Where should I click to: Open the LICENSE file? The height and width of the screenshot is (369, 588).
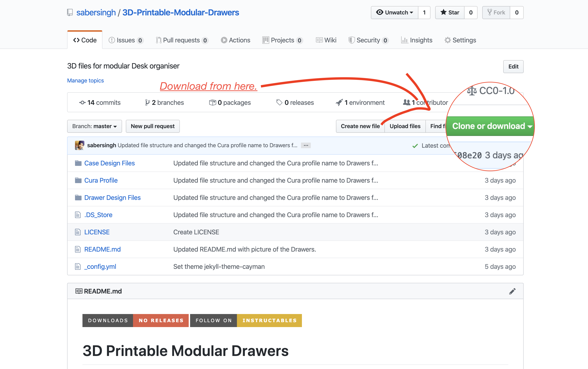tap(97, 232)
